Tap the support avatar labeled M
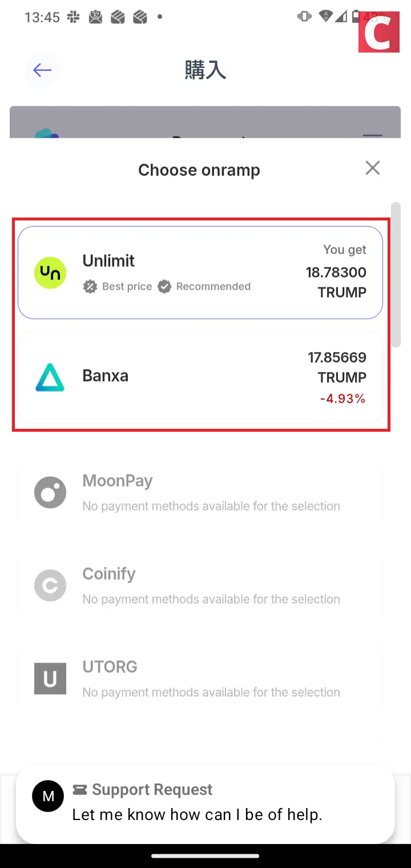The image size is (411, 868). coord(49,796)
